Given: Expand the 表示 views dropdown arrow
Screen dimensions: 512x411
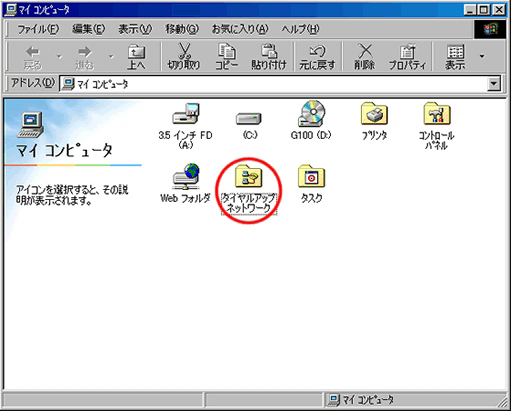Looking at the screenshot, I should pos(482,56).
